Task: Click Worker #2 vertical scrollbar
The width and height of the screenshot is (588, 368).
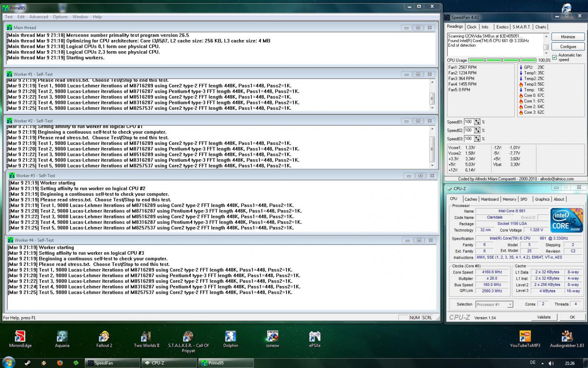Action: (432, 147)
